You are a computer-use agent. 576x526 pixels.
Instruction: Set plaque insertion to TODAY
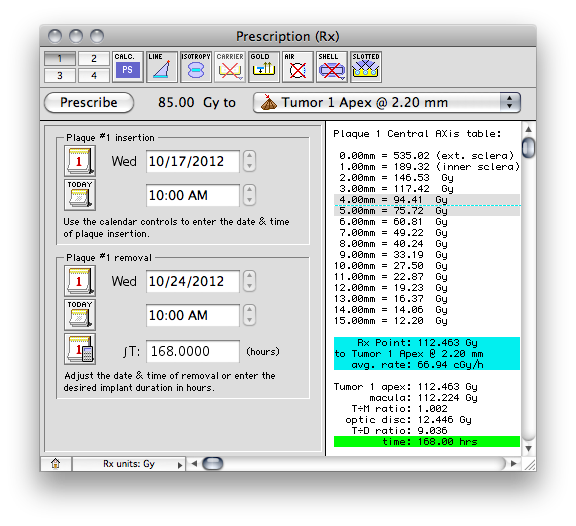pyautogui.click(x=80, y=195)
